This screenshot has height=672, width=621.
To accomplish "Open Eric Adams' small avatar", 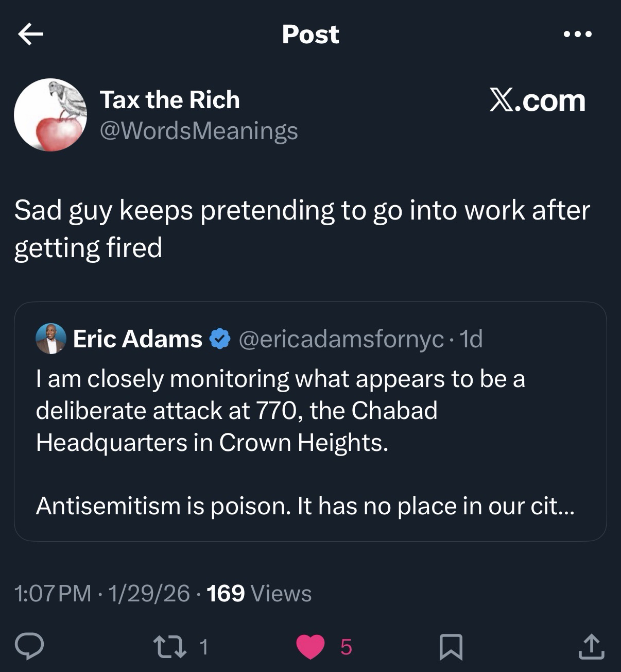I will pyautogui.click(x=50, y=339).
